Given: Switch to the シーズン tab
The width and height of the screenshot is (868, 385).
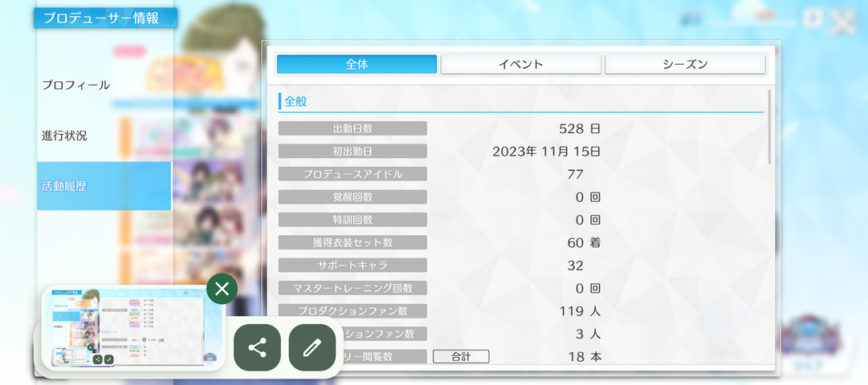Looking at the screenshot, I should click(x=685, y=64).
